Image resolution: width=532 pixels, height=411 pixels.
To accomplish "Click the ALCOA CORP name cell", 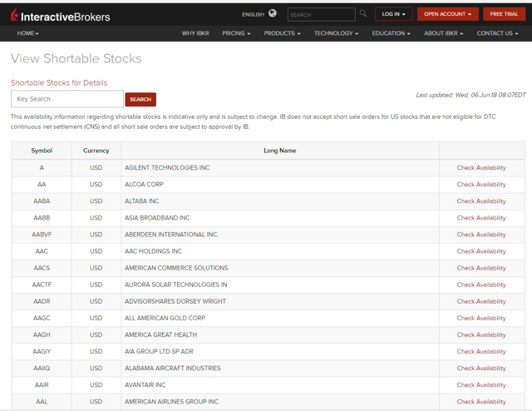I will tap(280, 185).
